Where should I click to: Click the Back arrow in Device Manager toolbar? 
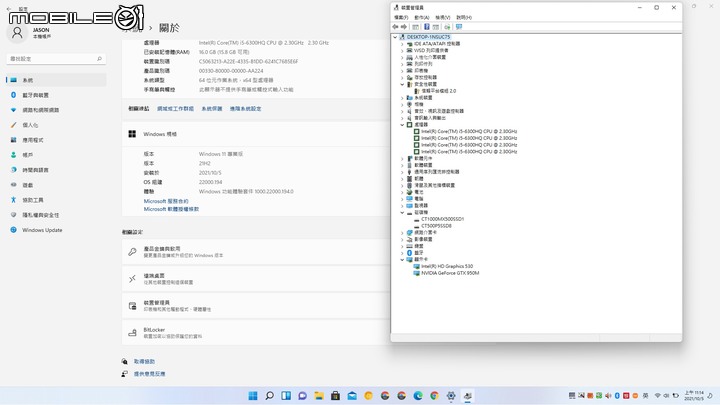pyautogui.click(x=395, y=27)
